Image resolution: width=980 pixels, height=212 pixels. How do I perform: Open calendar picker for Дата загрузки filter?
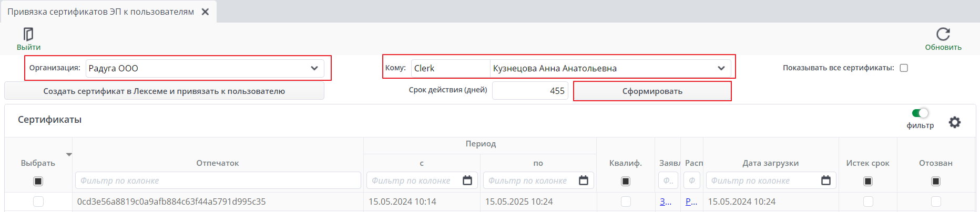pyautogui.click(x=826, y=181)
